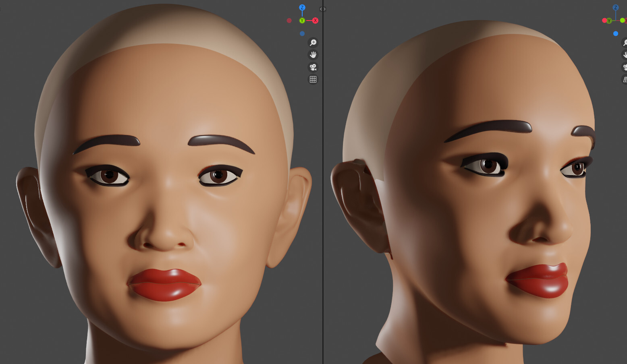Click the blue negative axis ball on right gizmo
Image resolution: width=627 pixels, height=364 pixels.
coord(615,33)
